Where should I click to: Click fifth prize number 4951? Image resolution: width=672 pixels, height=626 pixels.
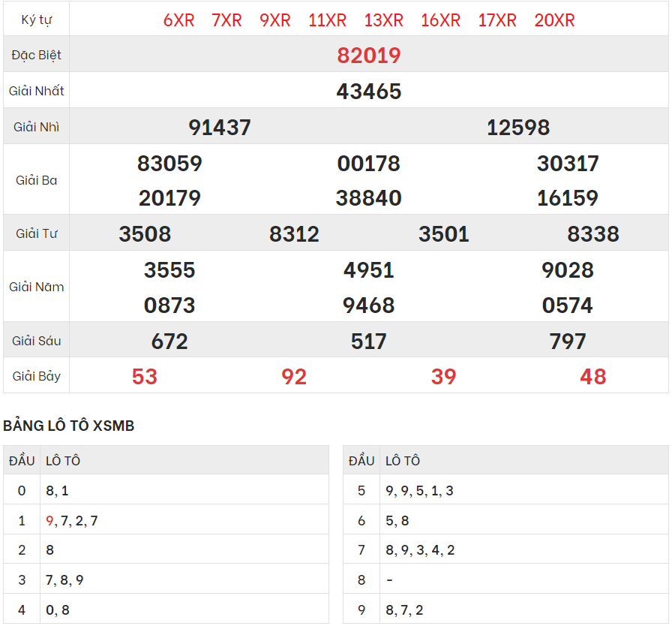click(369, 270)
